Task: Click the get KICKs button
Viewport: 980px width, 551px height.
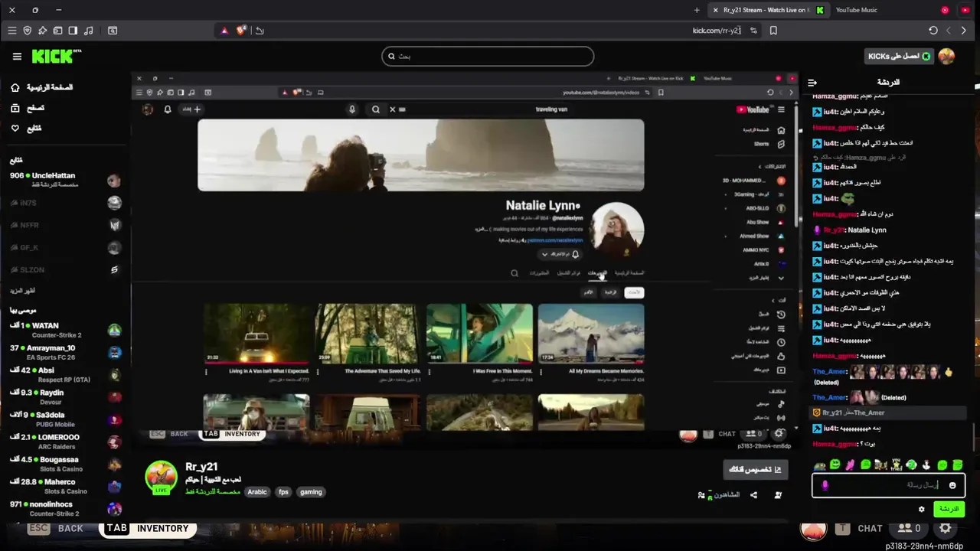Action: click(899, 56)
